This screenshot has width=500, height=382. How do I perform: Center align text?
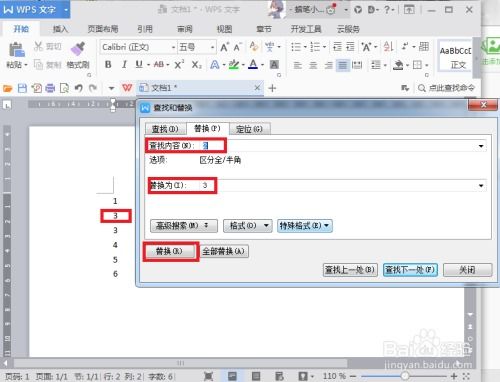click(x=313, y=65)
